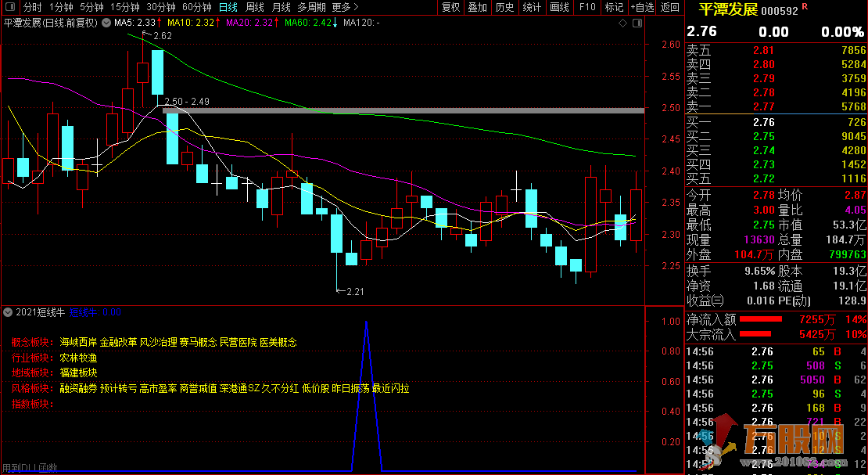The width and height of the screenshot is (868, 475).
Task: Toggle the chart right panel icon
Action: click(x=637, y=23)
